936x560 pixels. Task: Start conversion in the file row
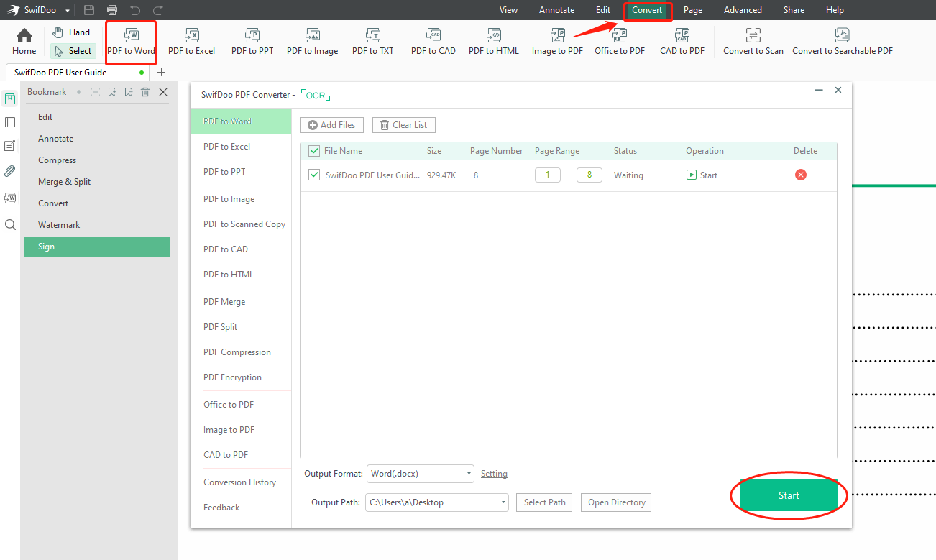click(x=702, y=175)
